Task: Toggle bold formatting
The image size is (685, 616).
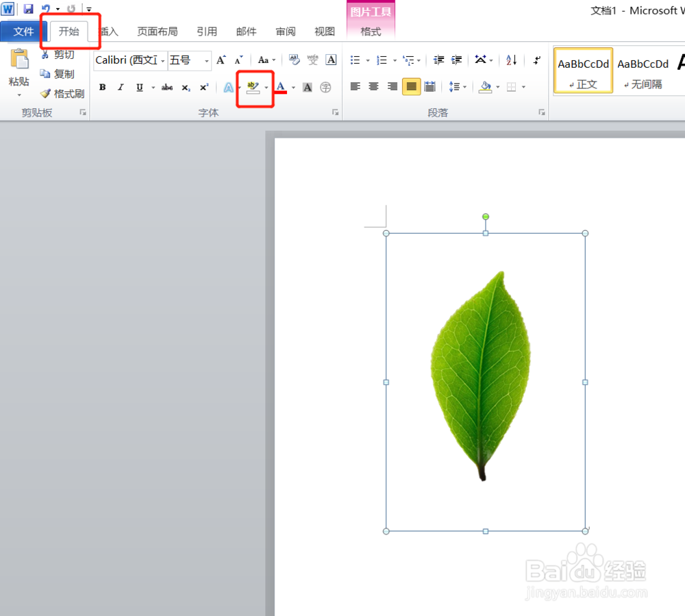Action: (102, 87)
